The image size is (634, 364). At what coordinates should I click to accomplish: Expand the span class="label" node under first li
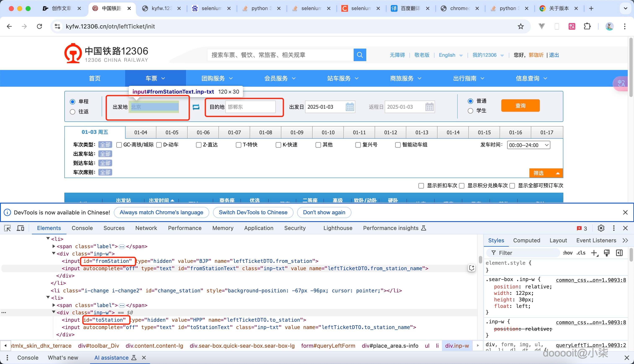click(x=53, y=246)
